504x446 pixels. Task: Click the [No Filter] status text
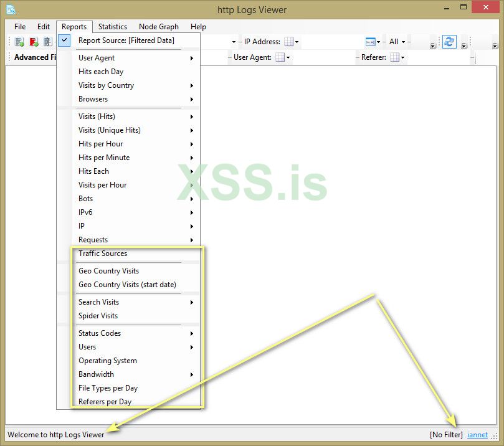(x=446, y=435)
